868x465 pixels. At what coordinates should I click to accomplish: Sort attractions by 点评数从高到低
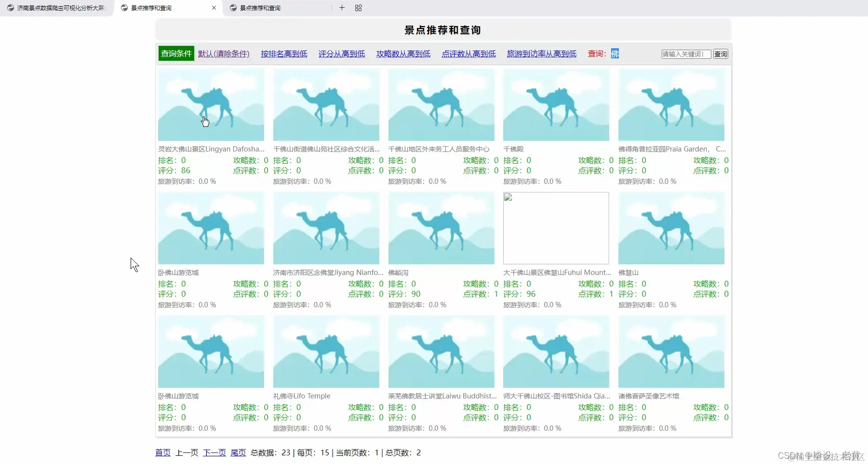(x=468, y=54)
